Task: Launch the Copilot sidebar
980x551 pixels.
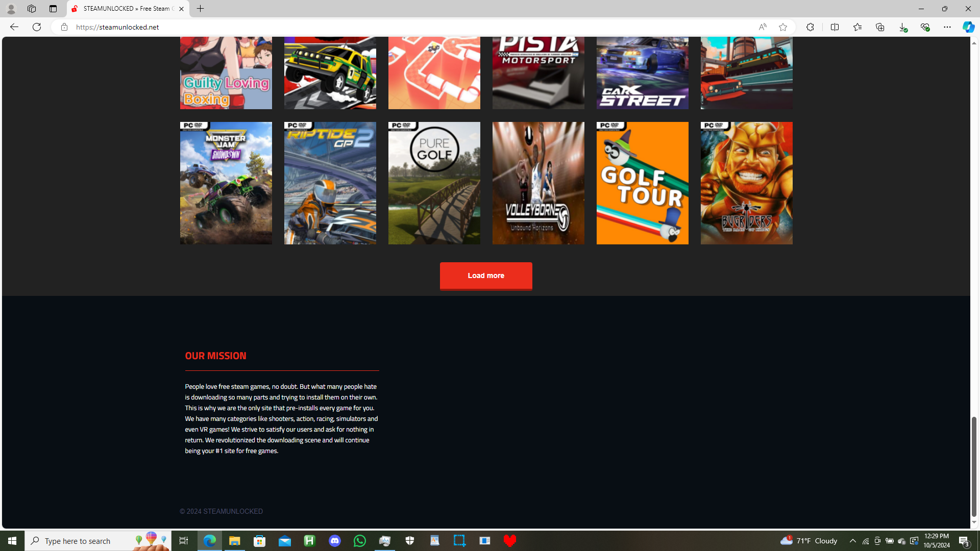Action: [x=968, y=27]
